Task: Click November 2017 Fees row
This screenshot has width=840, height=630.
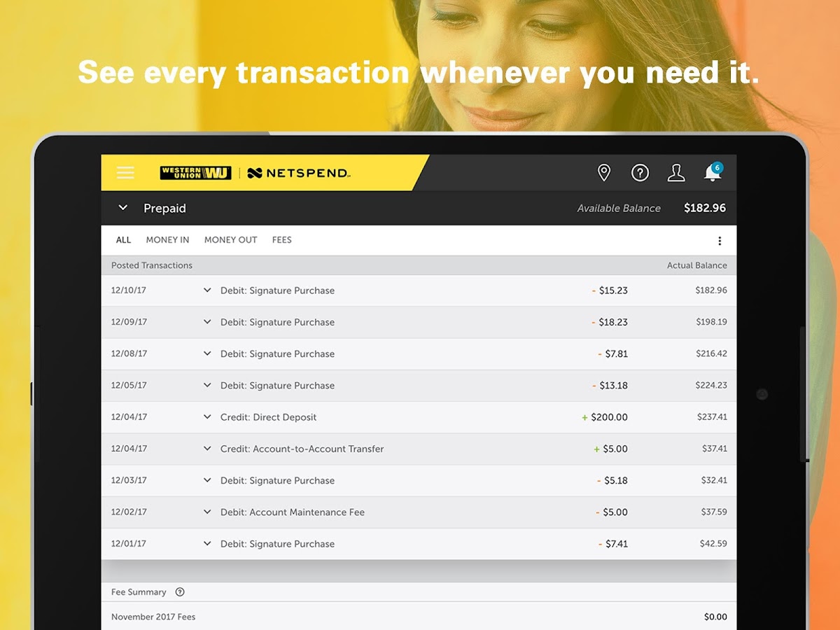Action: 419,617
